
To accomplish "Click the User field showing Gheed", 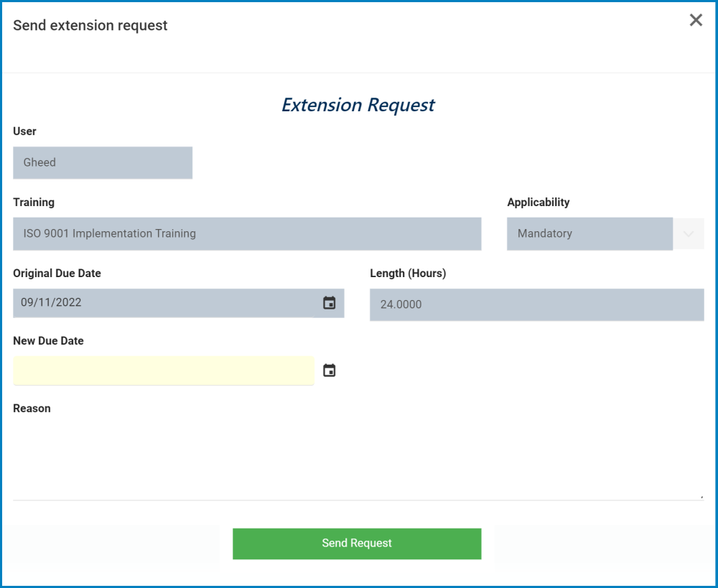I will click(103, 162).
